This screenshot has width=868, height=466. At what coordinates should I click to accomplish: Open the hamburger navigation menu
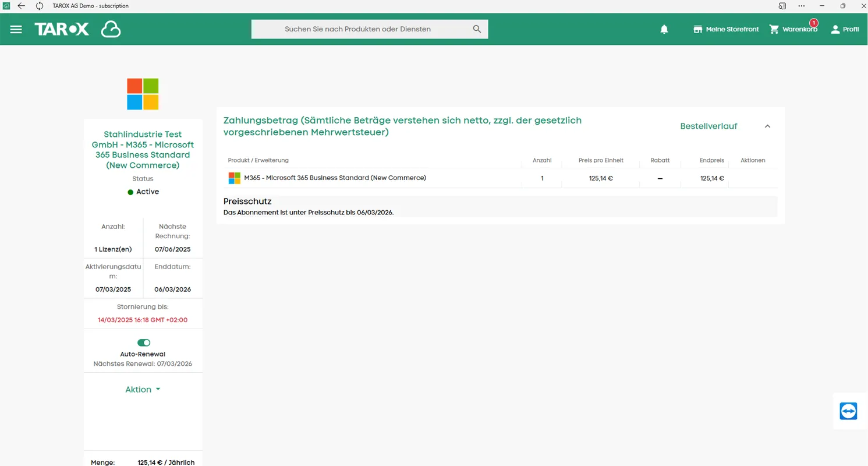point(16,29)
